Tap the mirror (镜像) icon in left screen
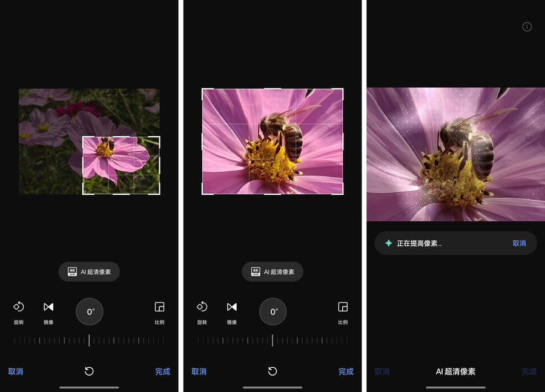Image resolution: width=545 pixels, height=392 pixels. click(48, 307)
